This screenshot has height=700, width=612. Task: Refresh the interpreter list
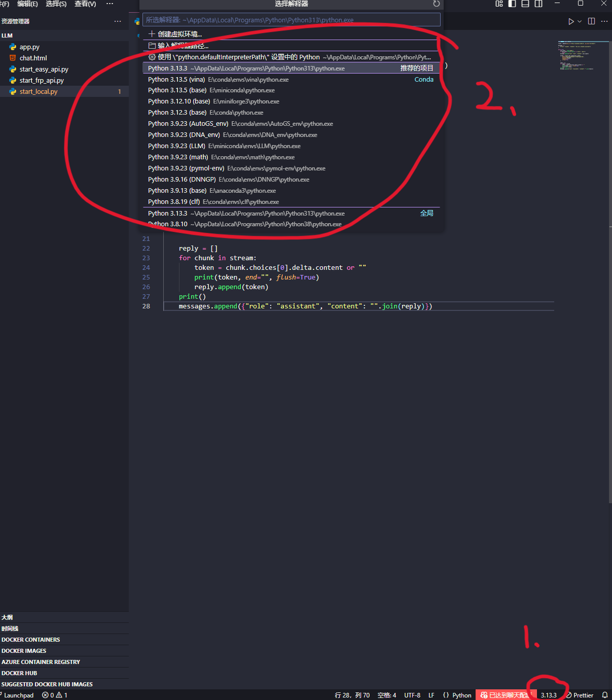pos(436,4)
